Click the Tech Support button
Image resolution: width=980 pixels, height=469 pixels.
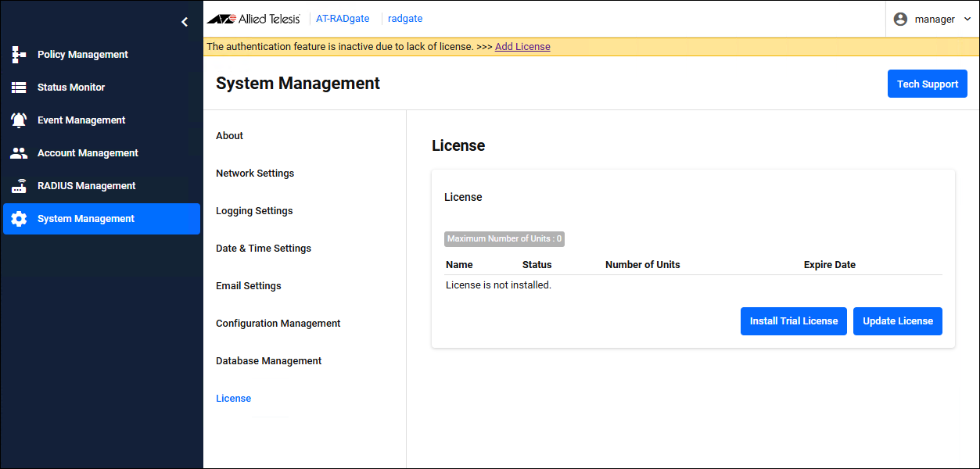927,84
